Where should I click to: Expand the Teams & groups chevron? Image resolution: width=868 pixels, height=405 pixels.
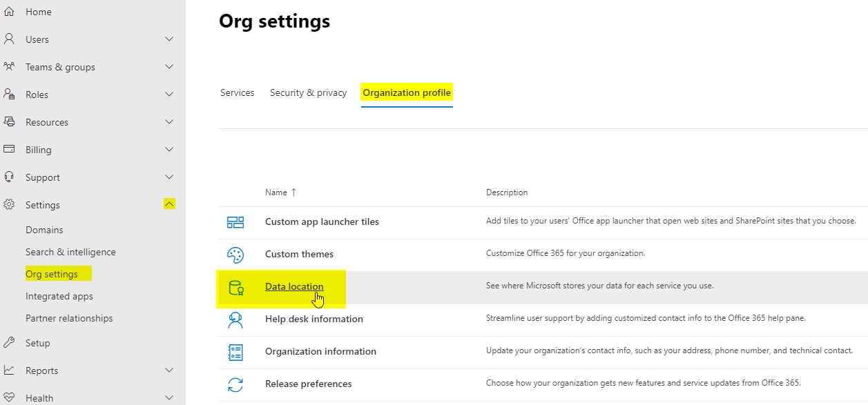169,67
